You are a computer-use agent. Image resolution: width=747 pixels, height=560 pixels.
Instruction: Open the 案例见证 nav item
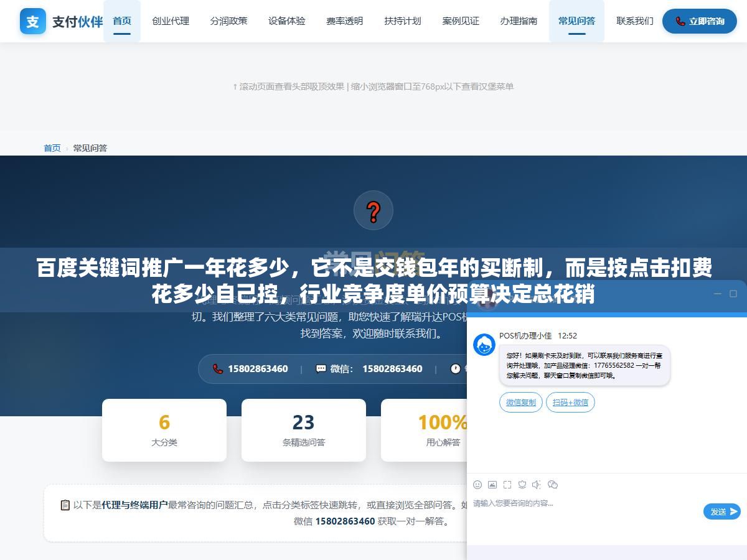point(461,21)
